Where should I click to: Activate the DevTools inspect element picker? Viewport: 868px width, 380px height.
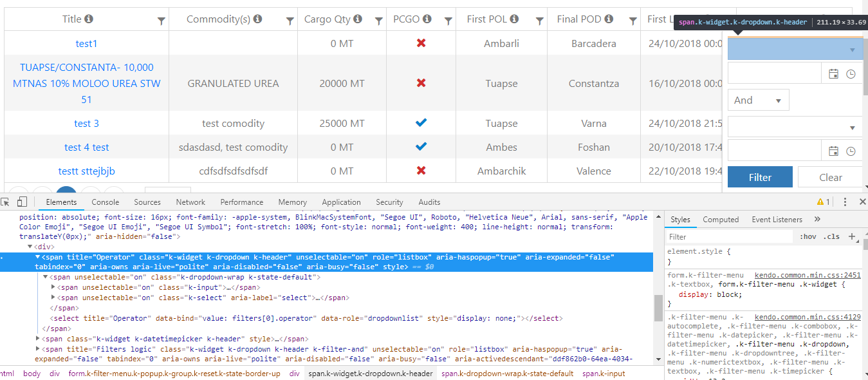point(6,202)
